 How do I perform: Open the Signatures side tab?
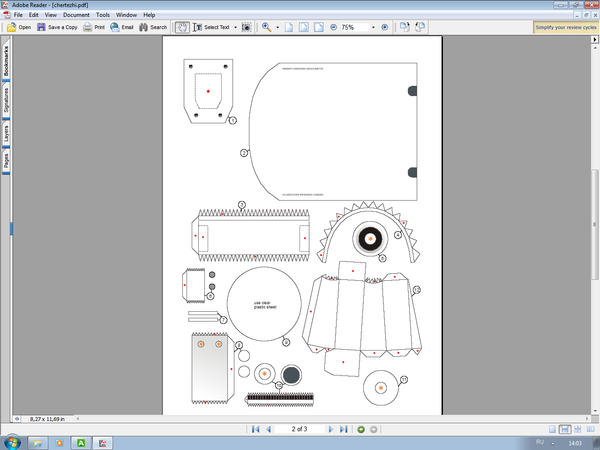tap(6, 100)
